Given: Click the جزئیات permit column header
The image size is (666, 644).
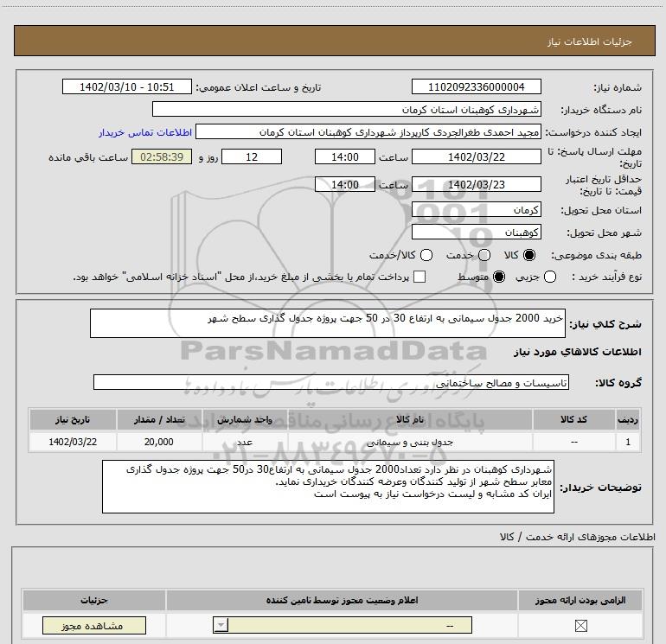Looking at the screenshot, I should point(94,600).
